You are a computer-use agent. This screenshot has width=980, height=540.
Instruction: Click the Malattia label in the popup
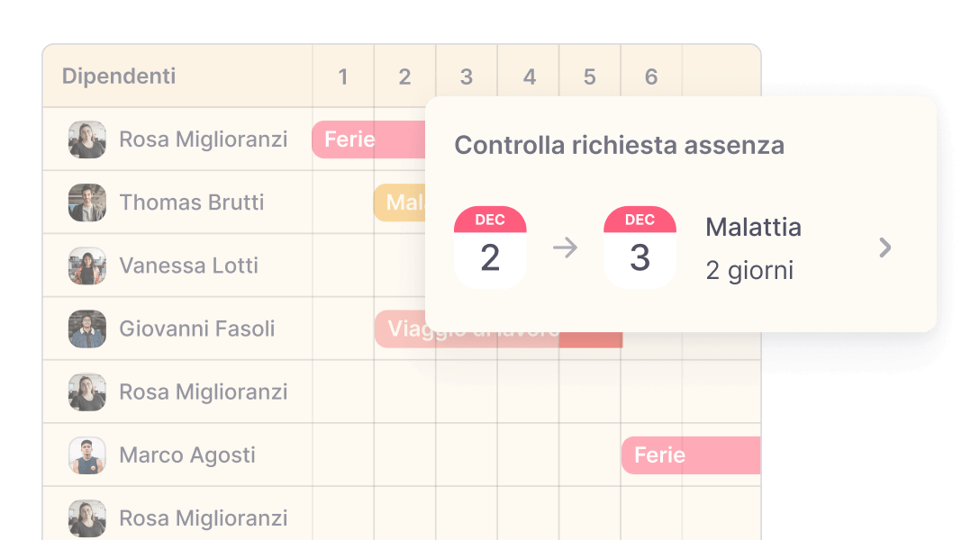754,227
